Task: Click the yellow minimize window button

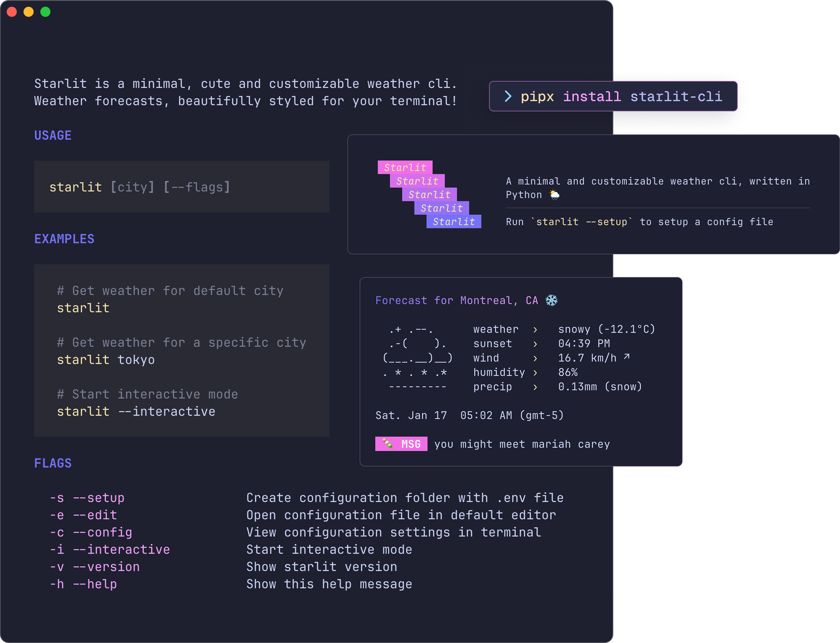Action: (x=29, y=12)
